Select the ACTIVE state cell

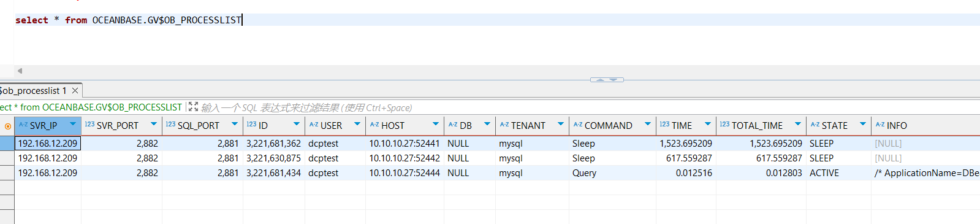click(838, 172)
